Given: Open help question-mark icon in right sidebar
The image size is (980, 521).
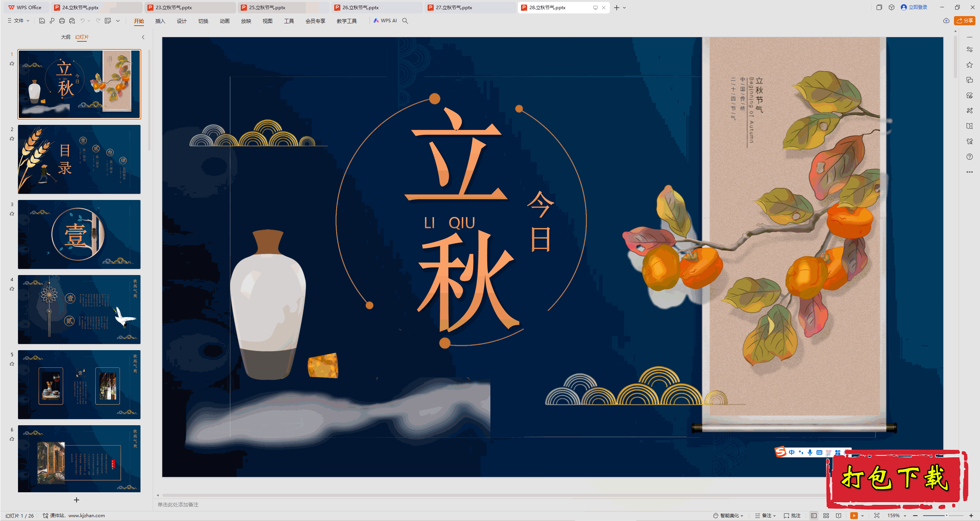Looking at the screenshot, I should pyautogui.click(x=970, y=157).
